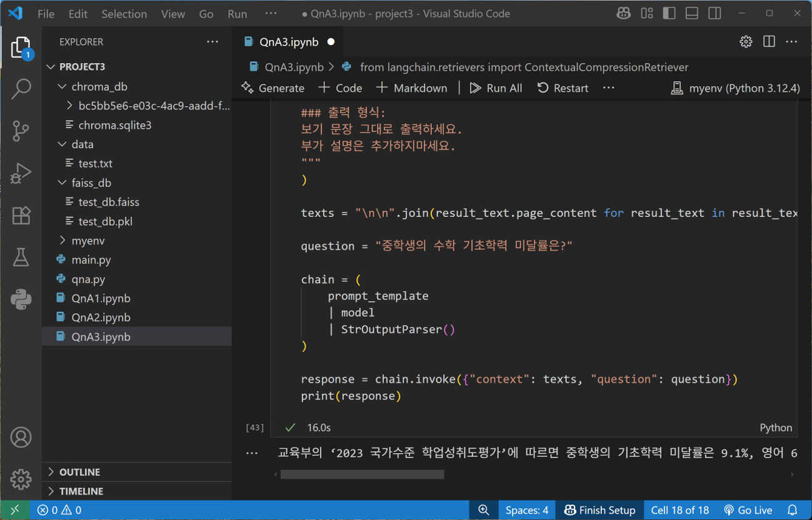
Task: Open the Extensions view
Action: [x=21, y=216]
